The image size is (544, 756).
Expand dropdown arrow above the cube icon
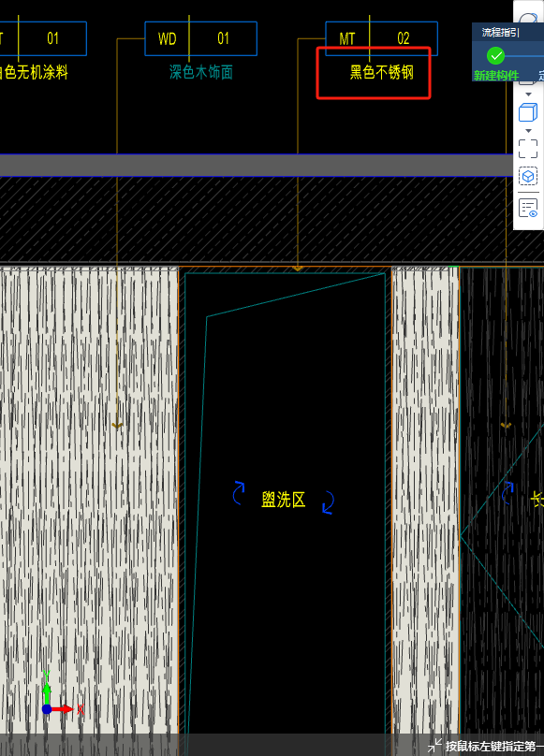(x=528, y=94)
